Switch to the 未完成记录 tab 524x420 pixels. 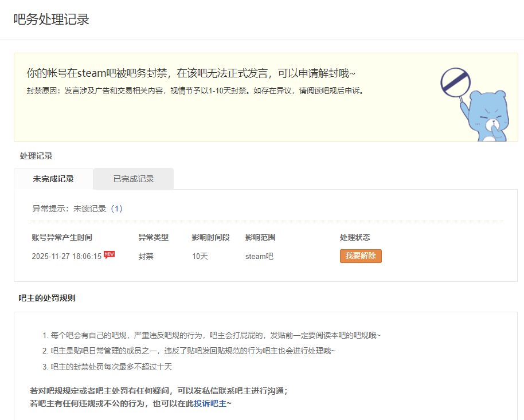click(53, 179)
